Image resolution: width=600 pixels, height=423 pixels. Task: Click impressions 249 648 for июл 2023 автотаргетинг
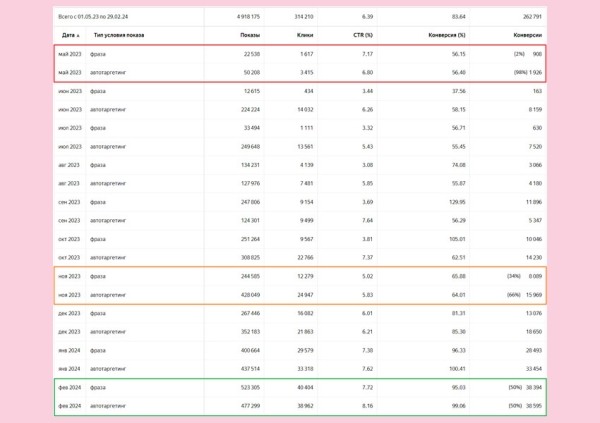tap(250, 147)
